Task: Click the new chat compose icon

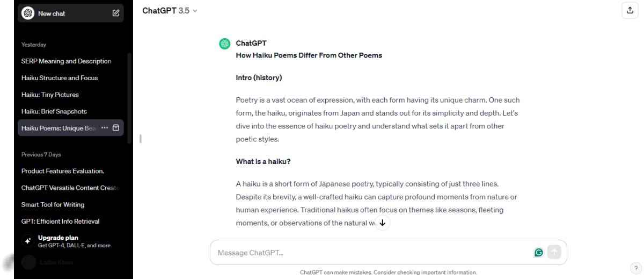Action: (116, 13)
